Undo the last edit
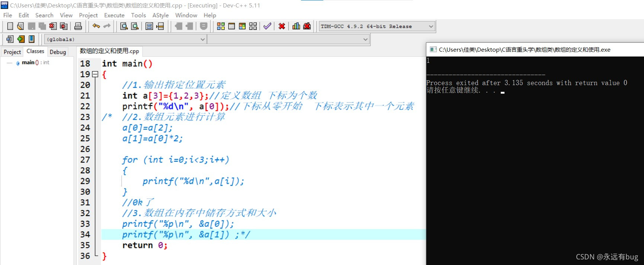The image size is (644, 265). coord(96,26)
